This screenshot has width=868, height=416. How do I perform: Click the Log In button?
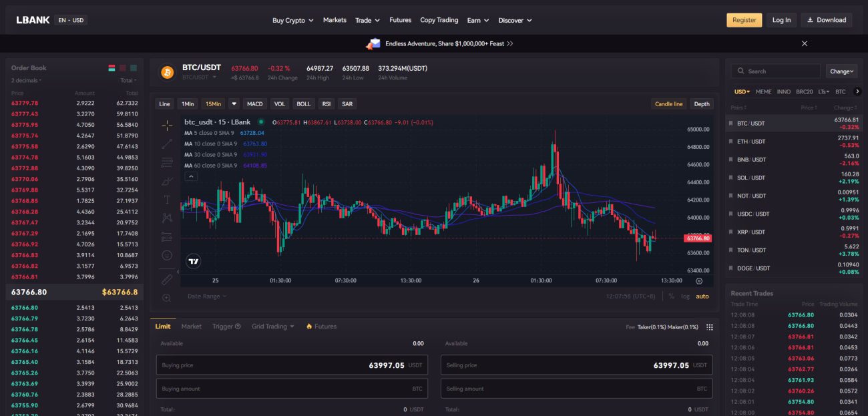[x=781, y=20]
